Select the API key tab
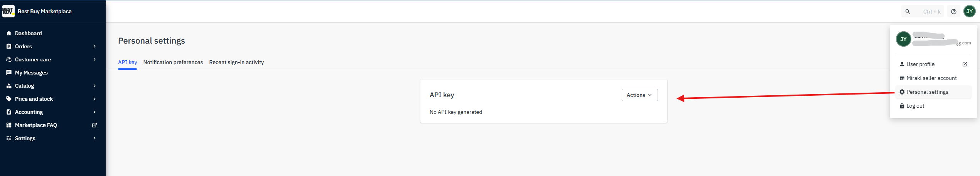This screenshot has height=176, width=980. [127, 62]
